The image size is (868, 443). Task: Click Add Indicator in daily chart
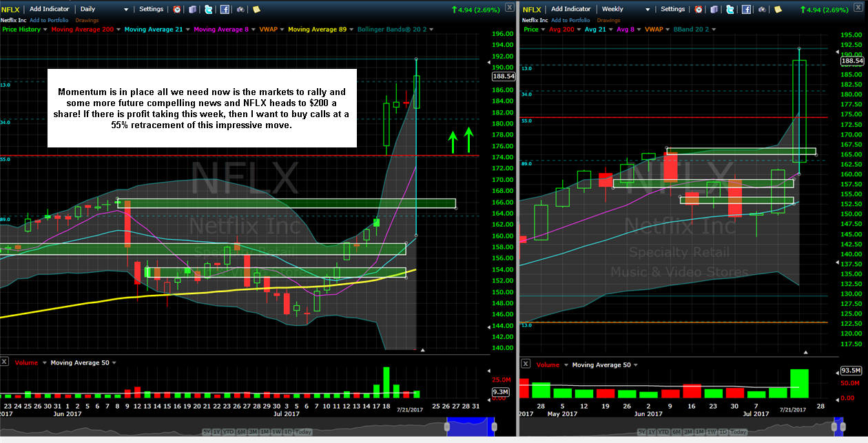click(49, 10)
